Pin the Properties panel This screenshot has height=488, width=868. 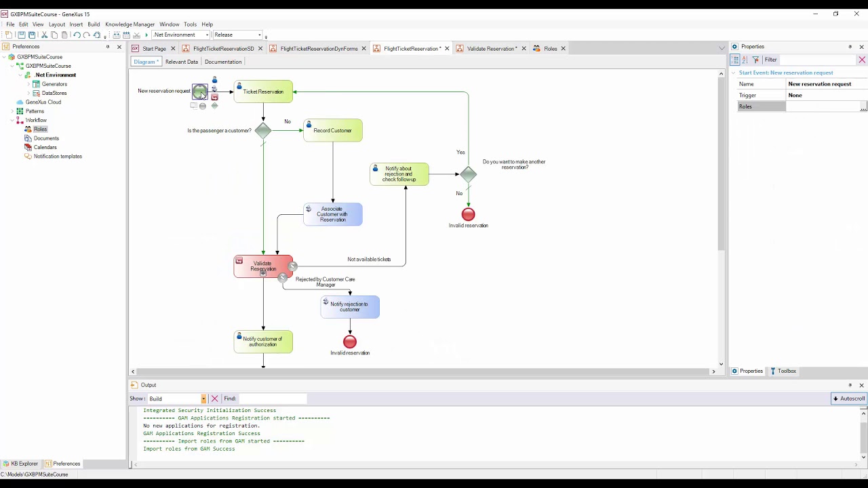coord(850,47)
